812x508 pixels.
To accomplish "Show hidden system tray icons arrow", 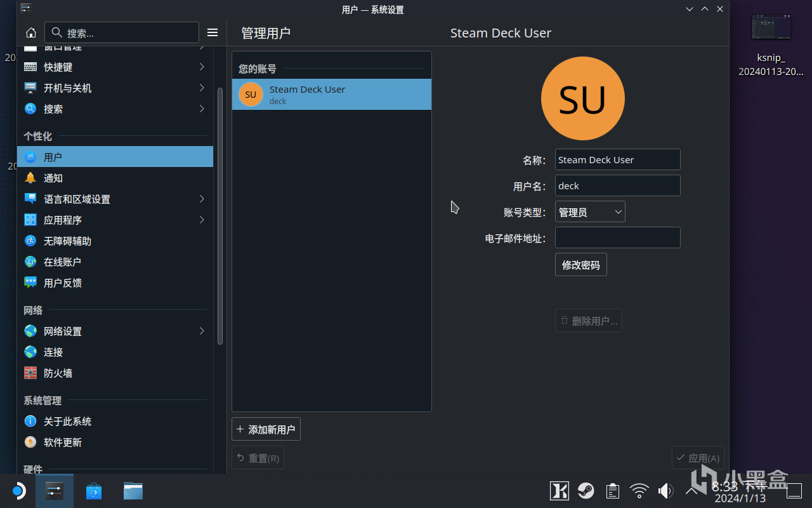I will click(692, 491).
